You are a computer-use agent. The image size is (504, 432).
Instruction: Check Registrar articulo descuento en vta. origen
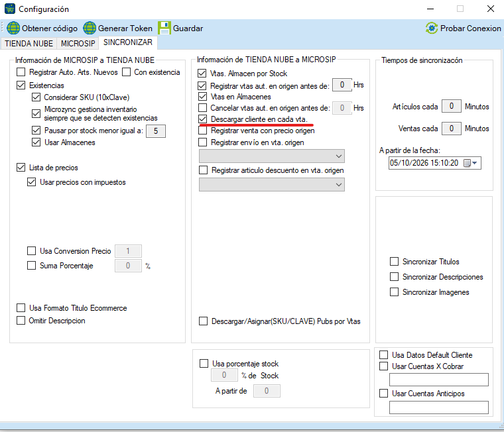tap(203, 170)
